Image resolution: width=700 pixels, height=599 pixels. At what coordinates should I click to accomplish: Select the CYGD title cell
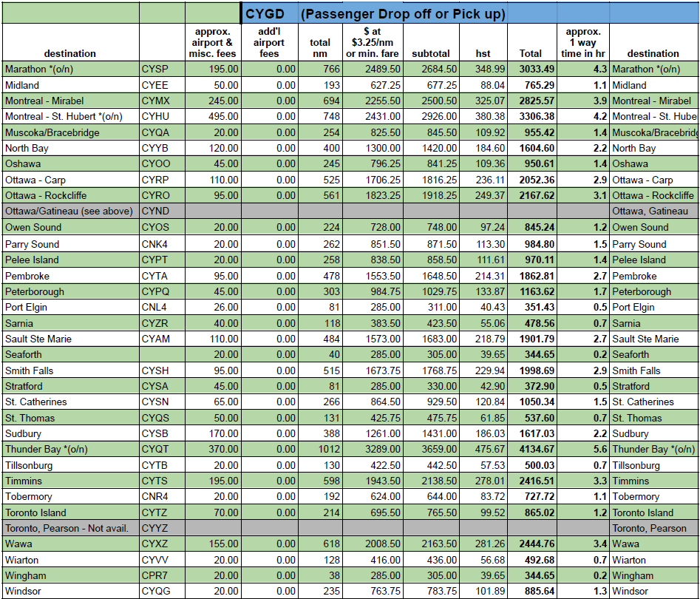click(x=265, y=13)
